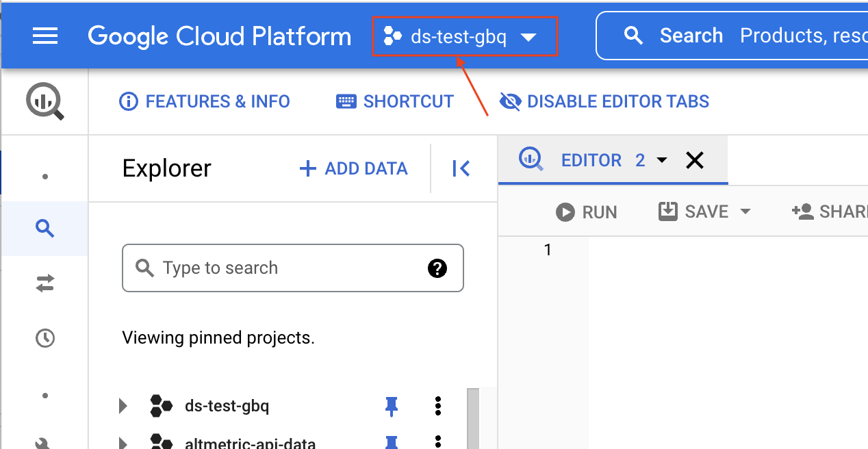This screenshot has width=868, height=449.
Task: Open the SHORTCUT keyboard panel
Action: pos(395,102)
